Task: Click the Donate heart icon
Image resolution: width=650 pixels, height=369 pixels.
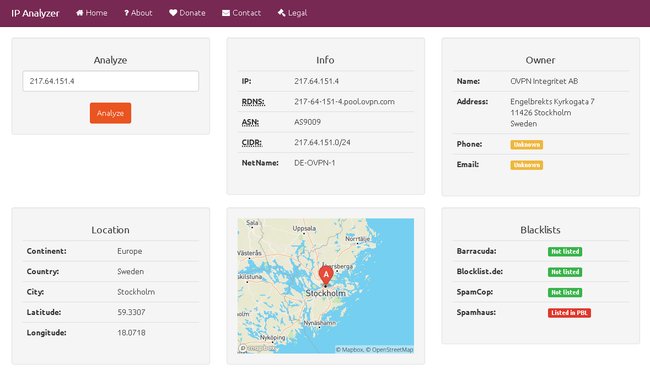Action: pos(173,13)
